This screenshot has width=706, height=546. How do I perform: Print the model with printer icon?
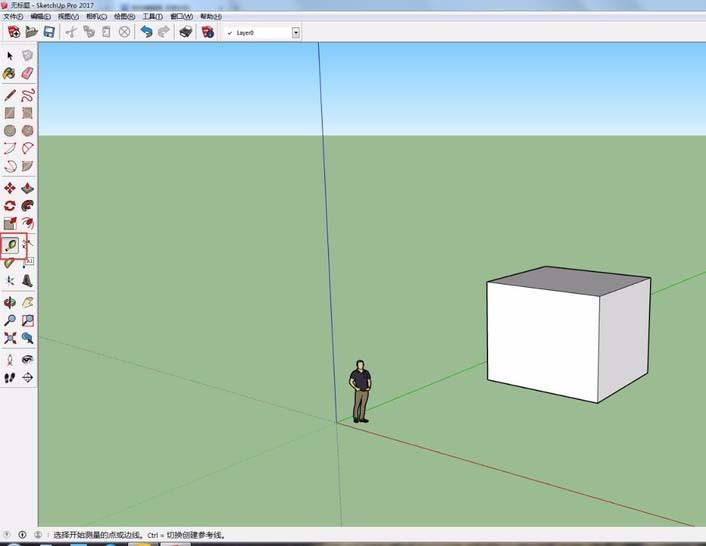(186, 32)
